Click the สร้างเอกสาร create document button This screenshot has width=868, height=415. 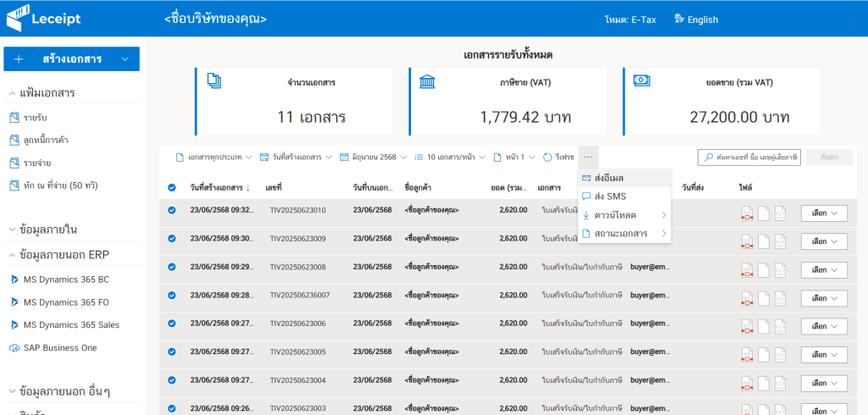pyautogui.click(x=71, y=59)
